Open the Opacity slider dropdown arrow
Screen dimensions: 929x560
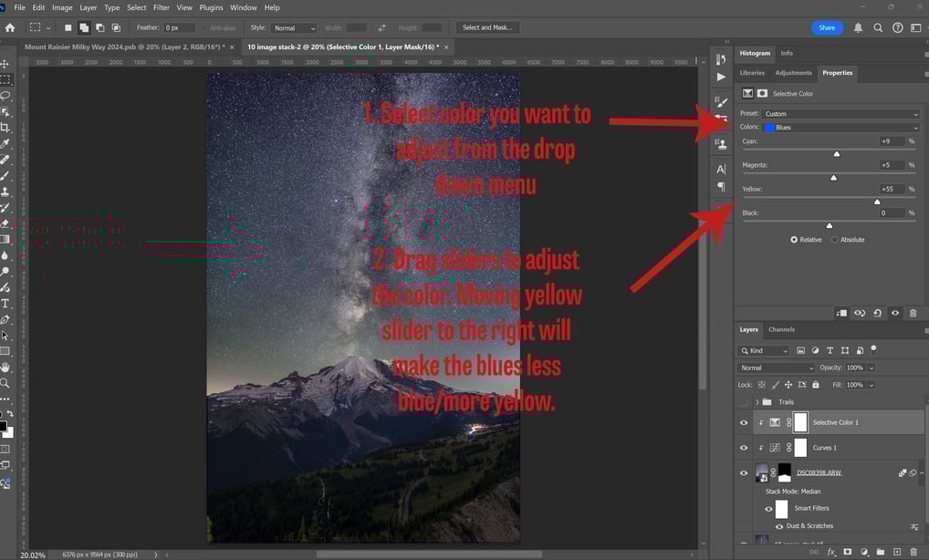872,368
